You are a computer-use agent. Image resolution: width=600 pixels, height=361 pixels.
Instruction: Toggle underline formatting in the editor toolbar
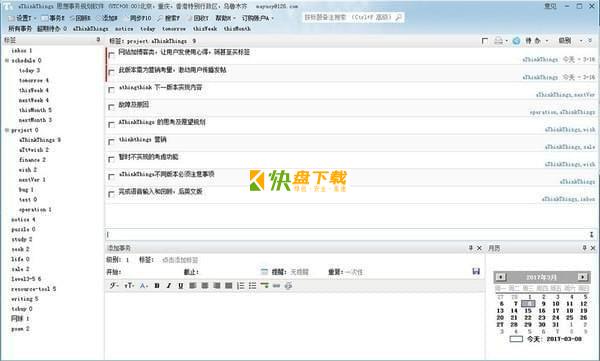click(181, 286)
